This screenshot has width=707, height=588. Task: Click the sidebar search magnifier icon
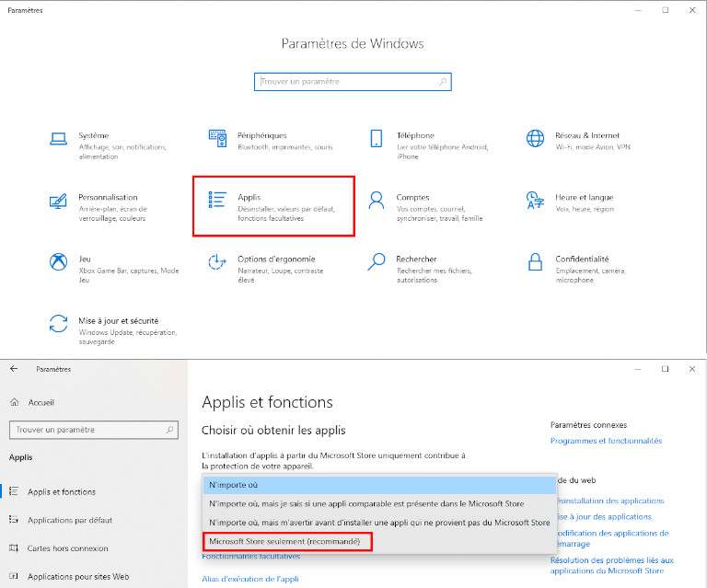tap(169, 430)
